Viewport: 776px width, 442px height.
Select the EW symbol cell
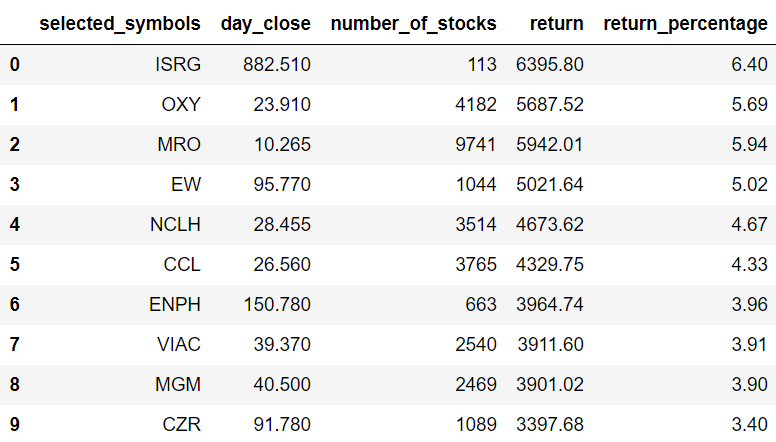(186, 185)
